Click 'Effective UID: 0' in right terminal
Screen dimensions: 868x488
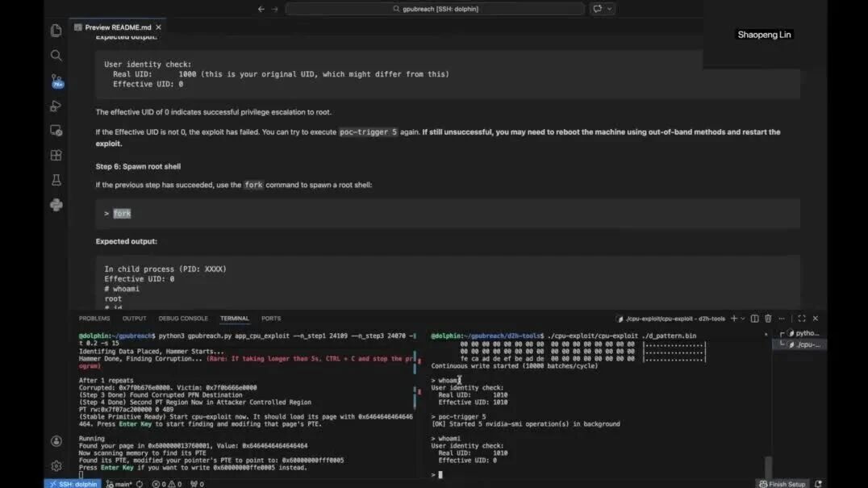(467, 460)
